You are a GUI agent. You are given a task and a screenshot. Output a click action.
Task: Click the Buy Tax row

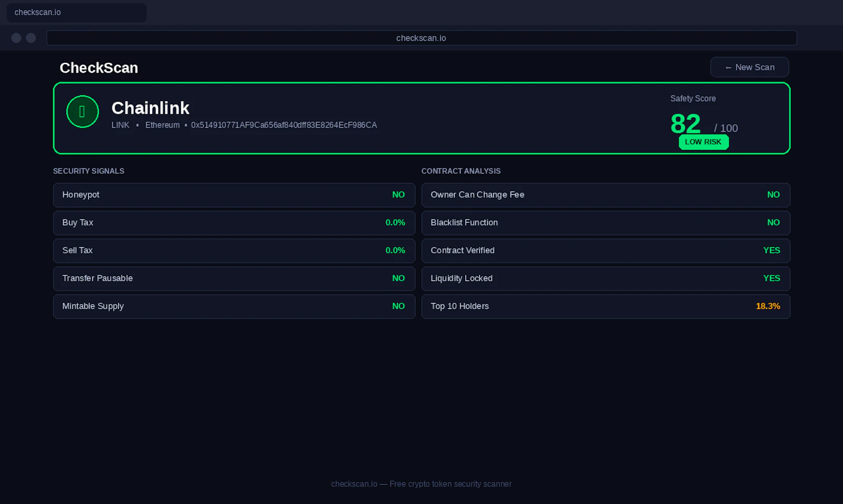(234, 223)
